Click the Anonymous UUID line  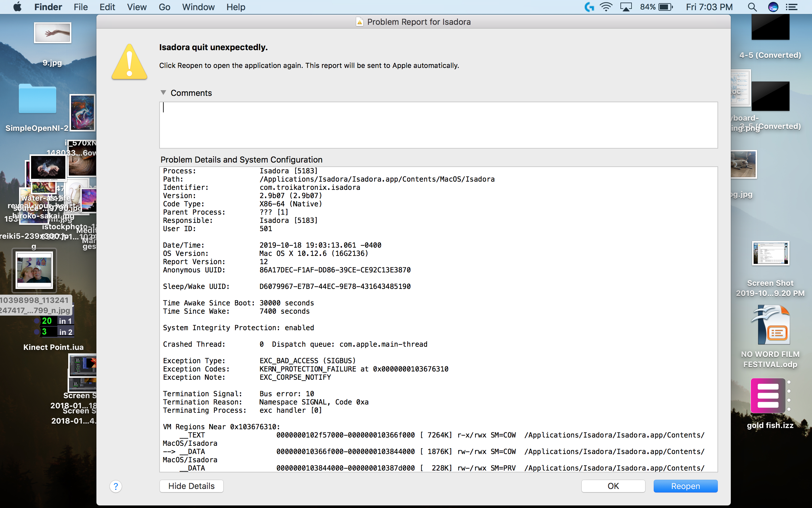click(286, 270)
